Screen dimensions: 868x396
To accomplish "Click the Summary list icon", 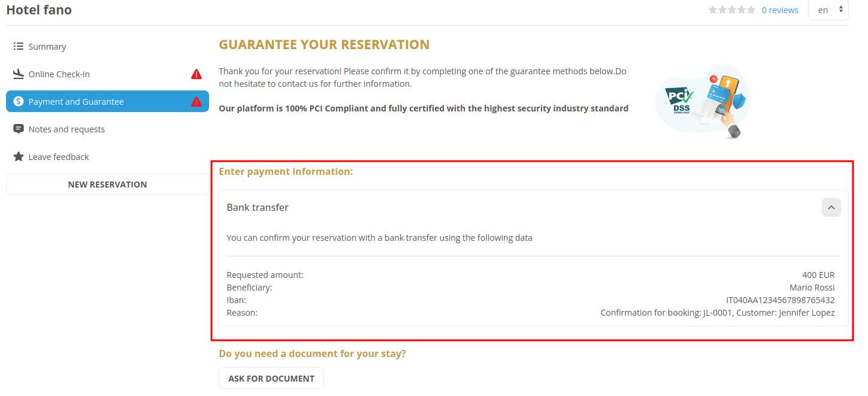I will 18,47.
